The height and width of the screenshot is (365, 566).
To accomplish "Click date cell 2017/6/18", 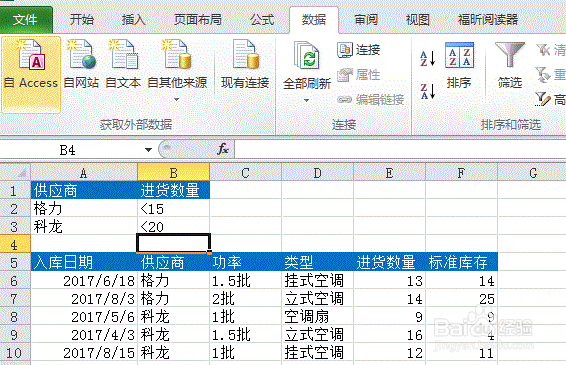I will click(x=84, y=281).
